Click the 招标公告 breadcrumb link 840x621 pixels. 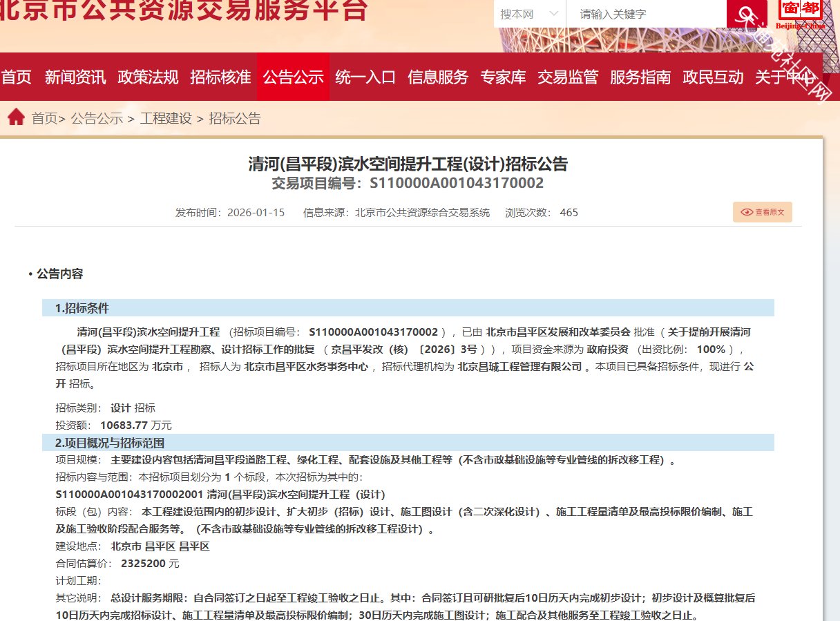(235, 118)
